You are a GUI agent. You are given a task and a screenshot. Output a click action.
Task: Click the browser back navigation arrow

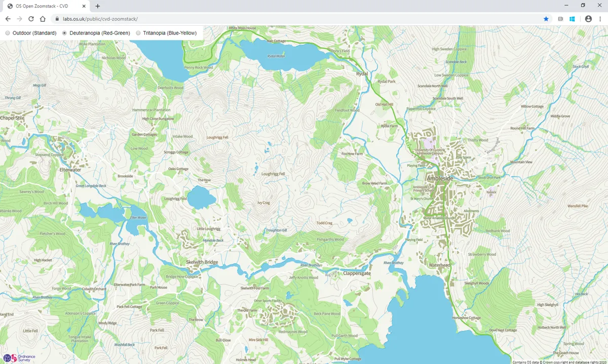[x=8, y=19]
